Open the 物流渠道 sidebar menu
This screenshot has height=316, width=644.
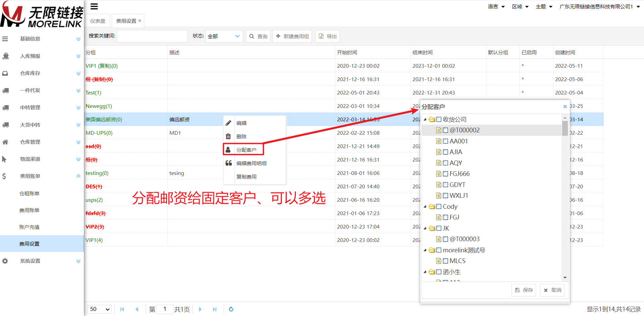point(42,159)
